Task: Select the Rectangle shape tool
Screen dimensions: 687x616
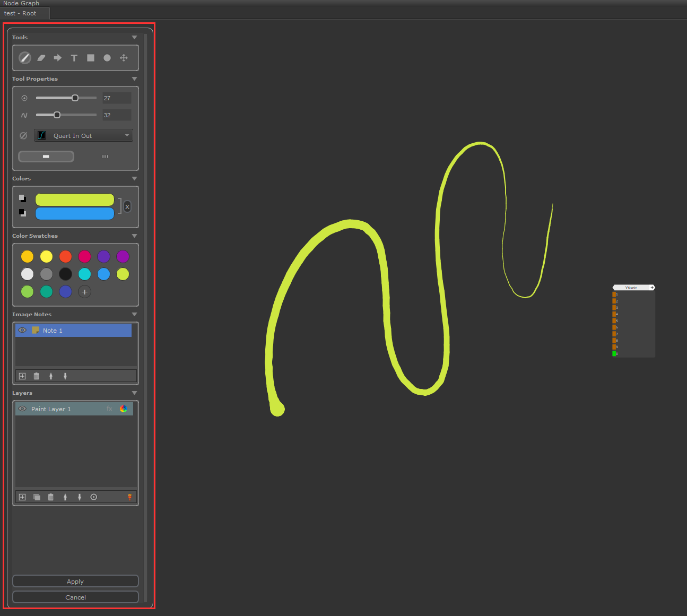Action: coord(91,58)
